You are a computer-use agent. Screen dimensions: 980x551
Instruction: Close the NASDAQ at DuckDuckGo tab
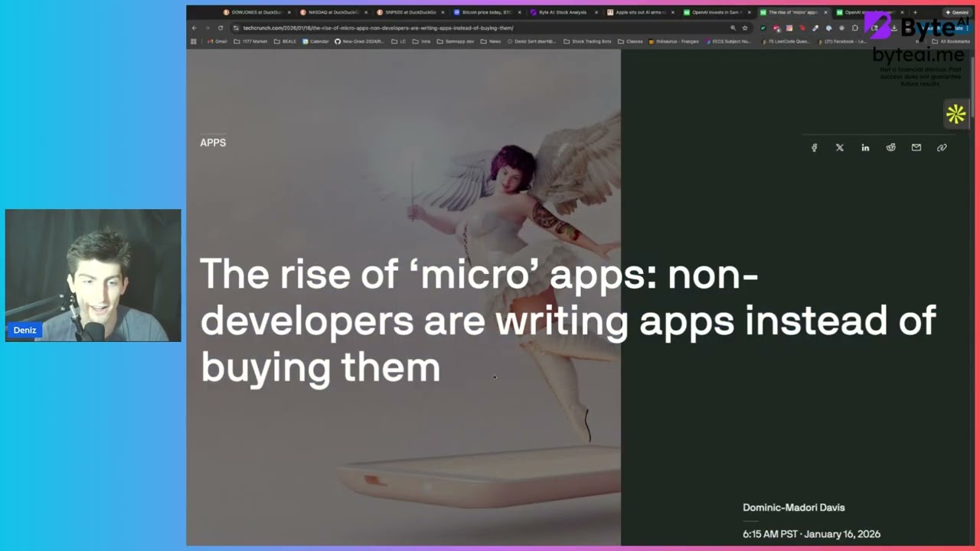pos(366,12)
